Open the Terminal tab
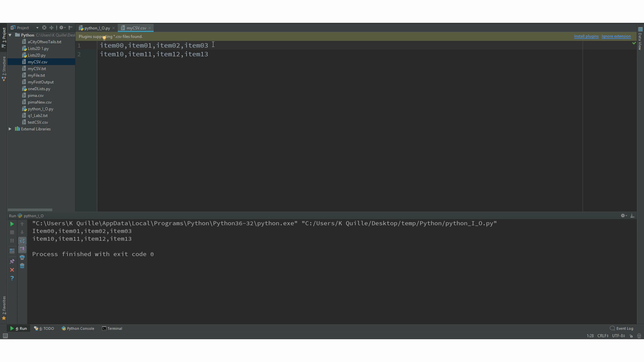The width and height of the screenshot is (644, 362). (112, 328)
